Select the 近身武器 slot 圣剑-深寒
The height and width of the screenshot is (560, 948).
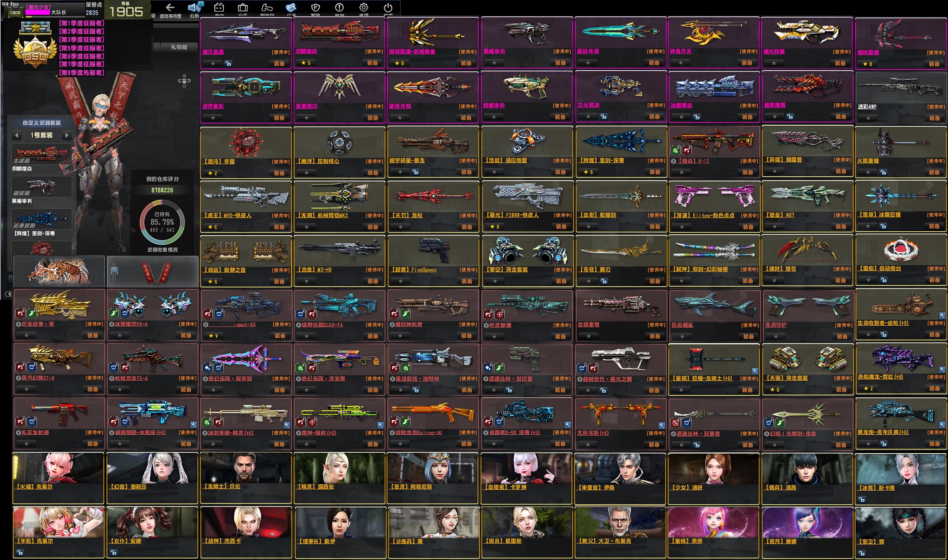(42, 219)
